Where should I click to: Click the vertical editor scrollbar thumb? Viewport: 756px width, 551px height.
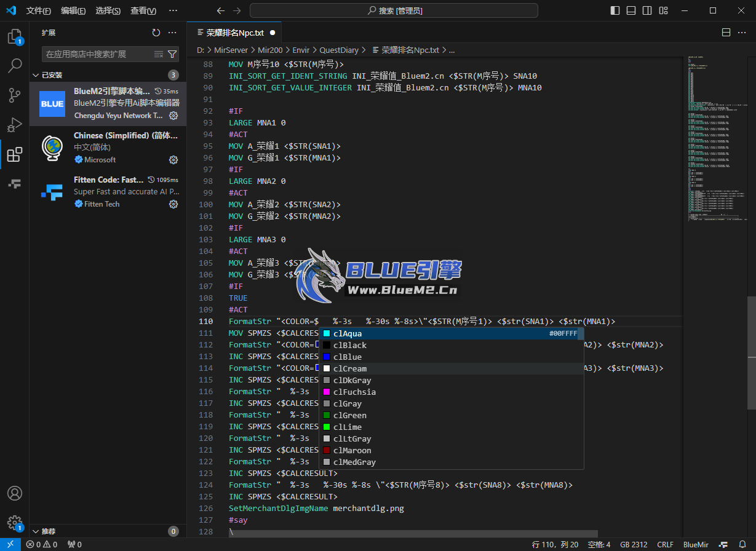click(x=751, y=353)
